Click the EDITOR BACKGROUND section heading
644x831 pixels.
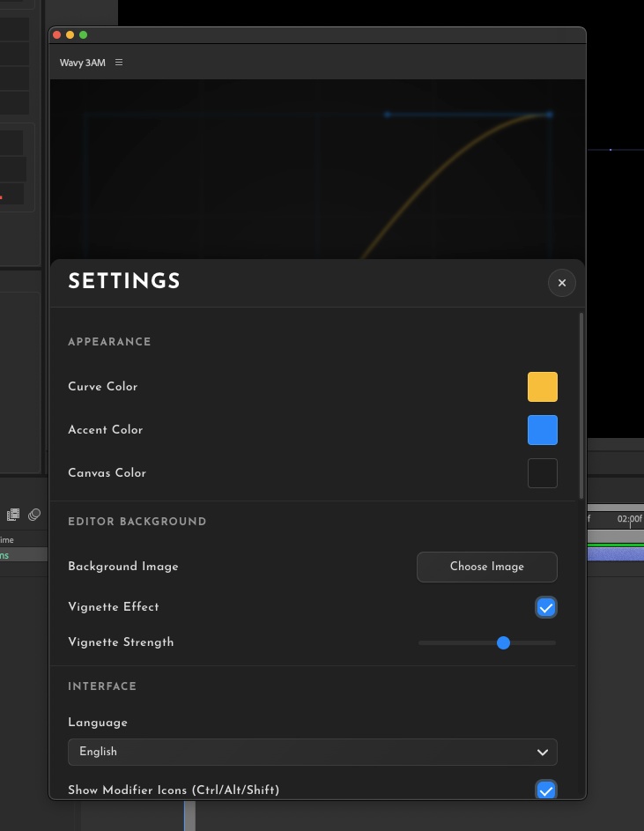pyautogui.click(x=137, y=522)
